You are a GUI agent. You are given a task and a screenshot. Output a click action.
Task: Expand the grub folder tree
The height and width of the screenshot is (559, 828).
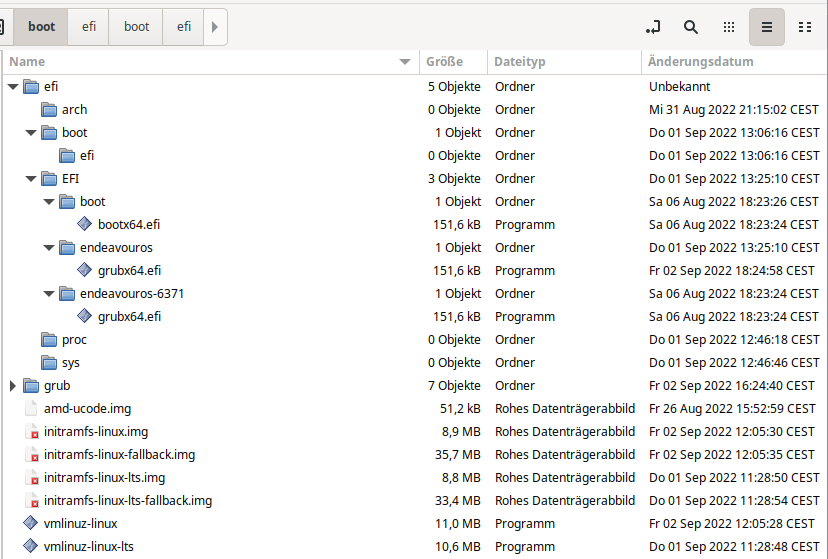coord(13,386)
